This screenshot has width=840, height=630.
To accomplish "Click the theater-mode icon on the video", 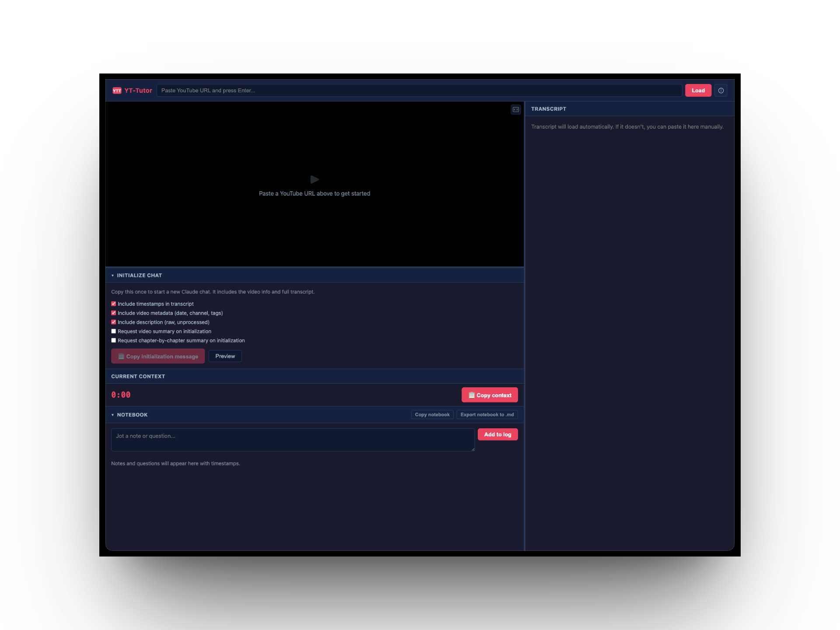I will [x=515, y=109].
